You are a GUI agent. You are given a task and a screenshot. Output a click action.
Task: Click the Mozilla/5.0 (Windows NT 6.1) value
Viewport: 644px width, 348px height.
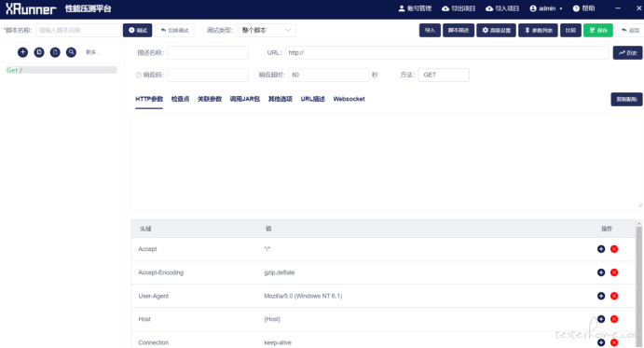(303, 296)
